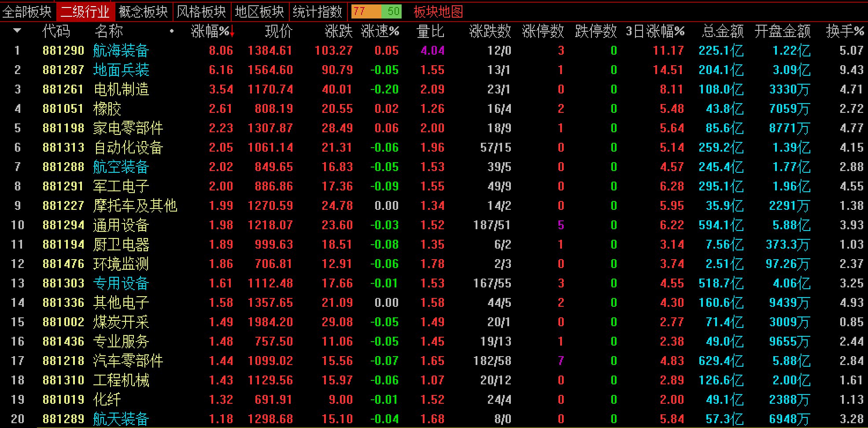The width and height of the screenshot is (868, 428).
Task: Open the 电机制造 sector
Action: point(121,89)
